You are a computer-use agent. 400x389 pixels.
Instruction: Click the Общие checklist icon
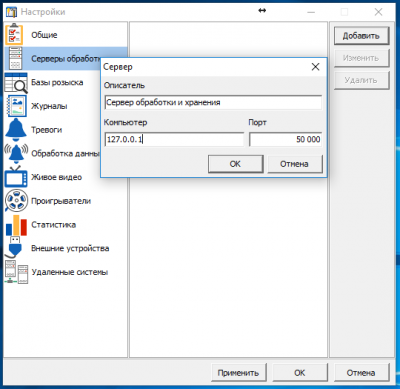14,35
